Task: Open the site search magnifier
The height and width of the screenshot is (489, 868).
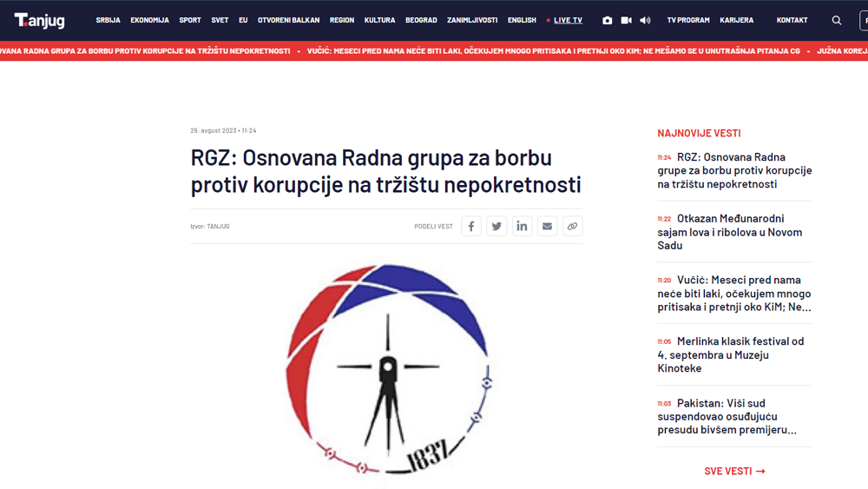Action: (837, 20)
